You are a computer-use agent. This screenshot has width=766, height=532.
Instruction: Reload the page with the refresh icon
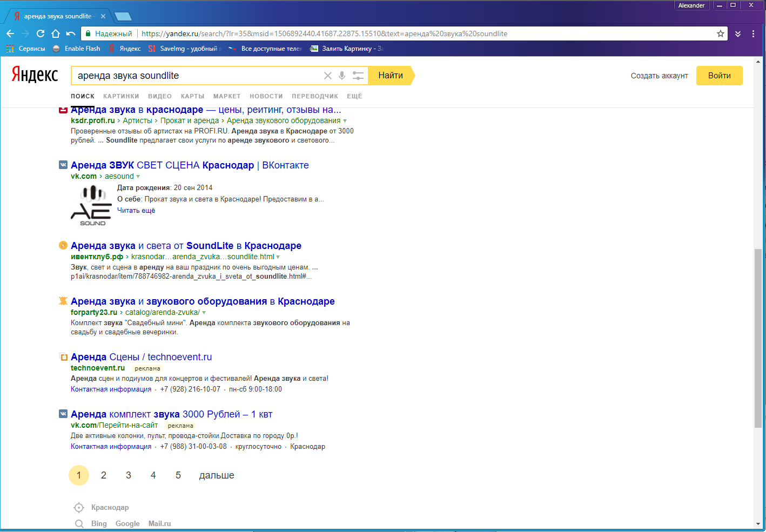(40, 33)
